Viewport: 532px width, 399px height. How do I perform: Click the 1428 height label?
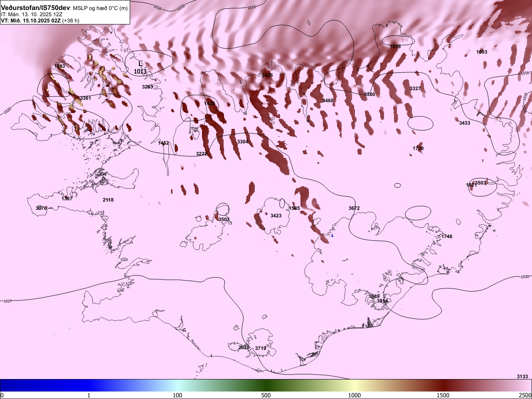coord(209,103)
